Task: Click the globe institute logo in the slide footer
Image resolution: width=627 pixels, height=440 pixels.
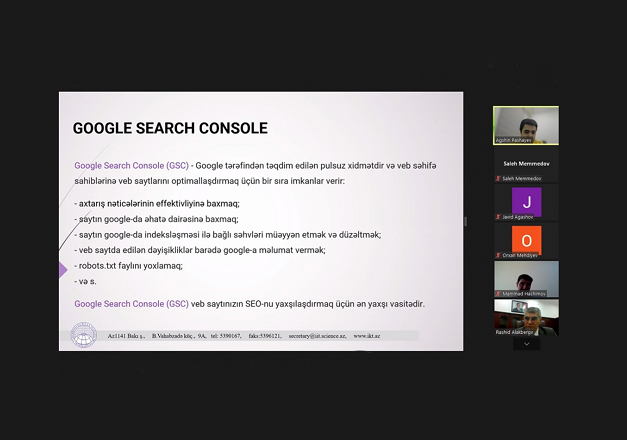Action: [x=84, y=335]
